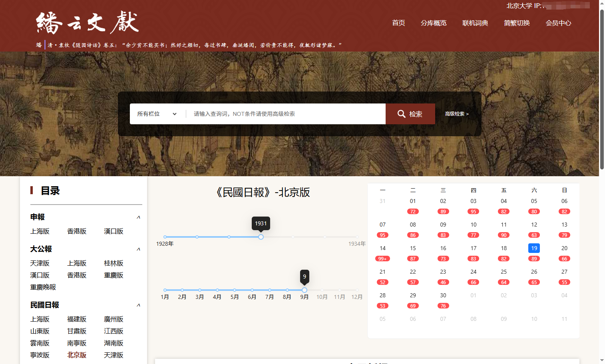
Task: Collapse the 大公報 catalog section
Action: point(138,249)
